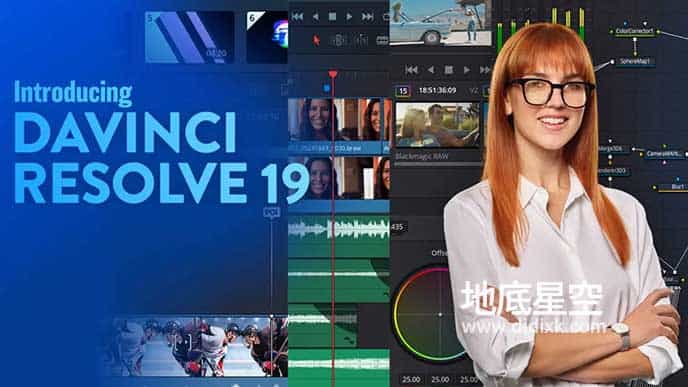Click the Offset color wheel center point

[x=440, y=314]
